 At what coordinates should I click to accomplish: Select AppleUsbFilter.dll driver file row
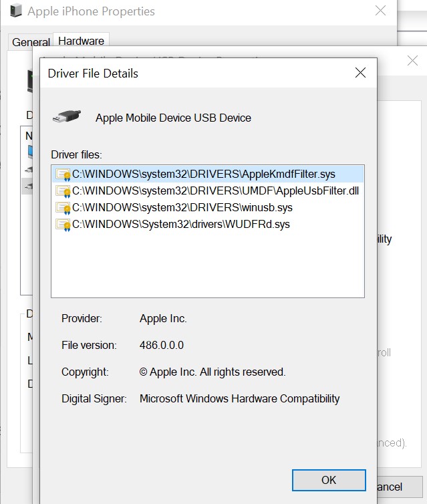coord(208,191)
